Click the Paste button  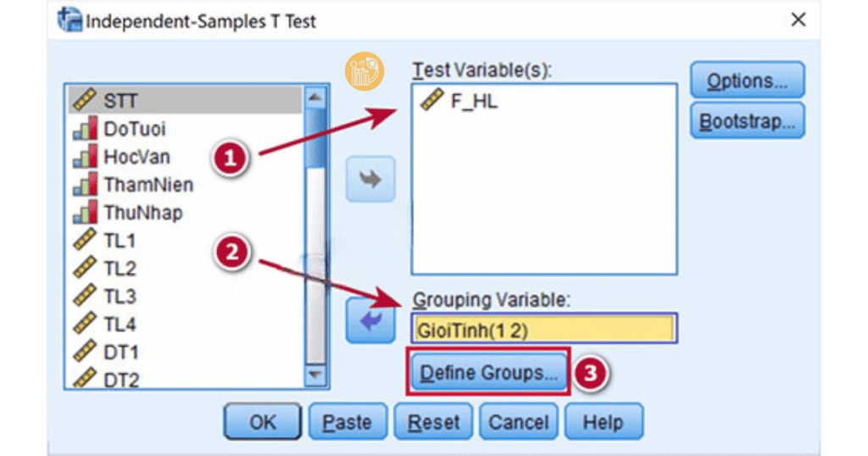pos(347,422)
